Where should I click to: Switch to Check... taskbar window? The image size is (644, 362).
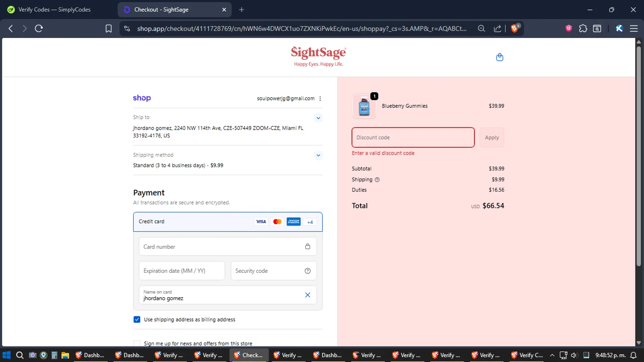pyautogui.click(x=249, y=355)
